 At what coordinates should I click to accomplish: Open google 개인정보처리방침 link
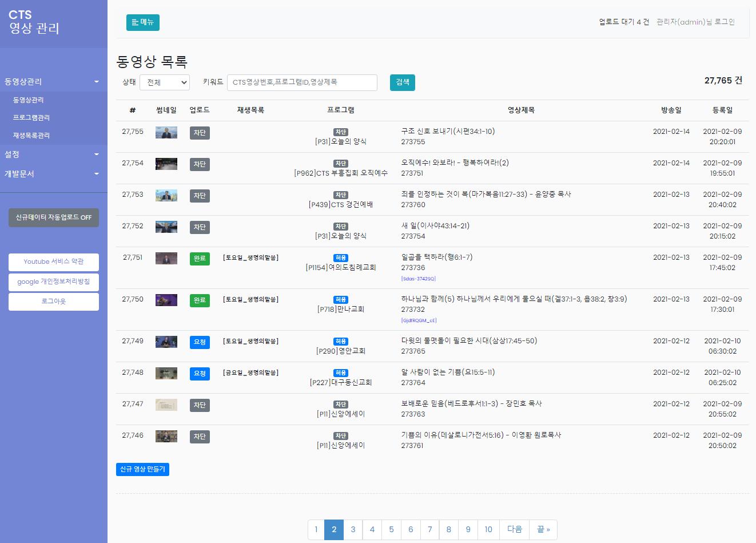coord(54,282)
